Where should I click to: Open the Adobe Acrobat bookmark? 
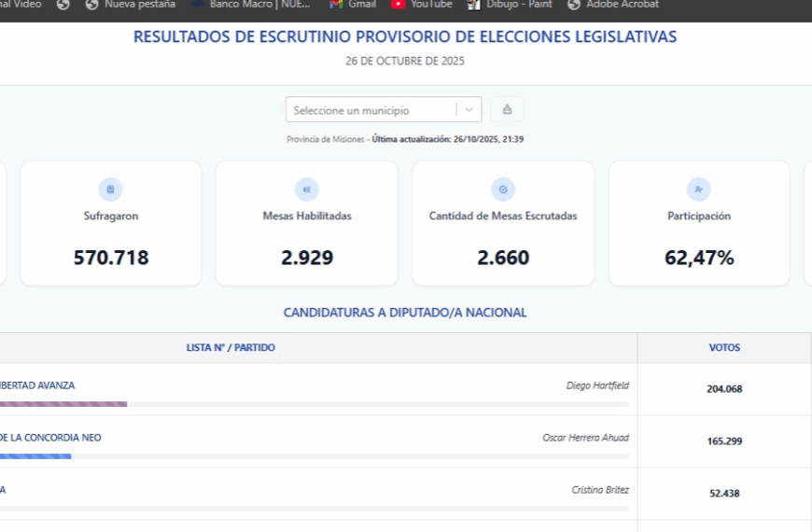pyautogui.click(x=613, y=5)
